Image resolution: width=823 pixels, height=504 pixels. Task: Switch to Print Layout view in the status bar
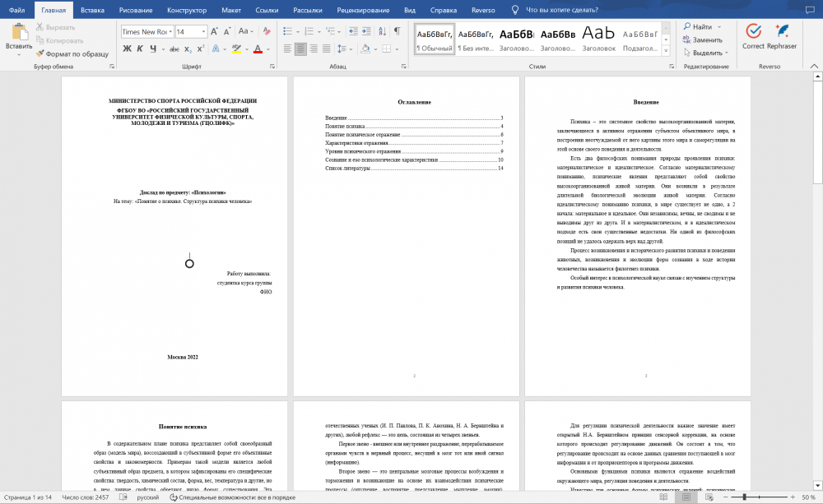click(x=686, y=497)
